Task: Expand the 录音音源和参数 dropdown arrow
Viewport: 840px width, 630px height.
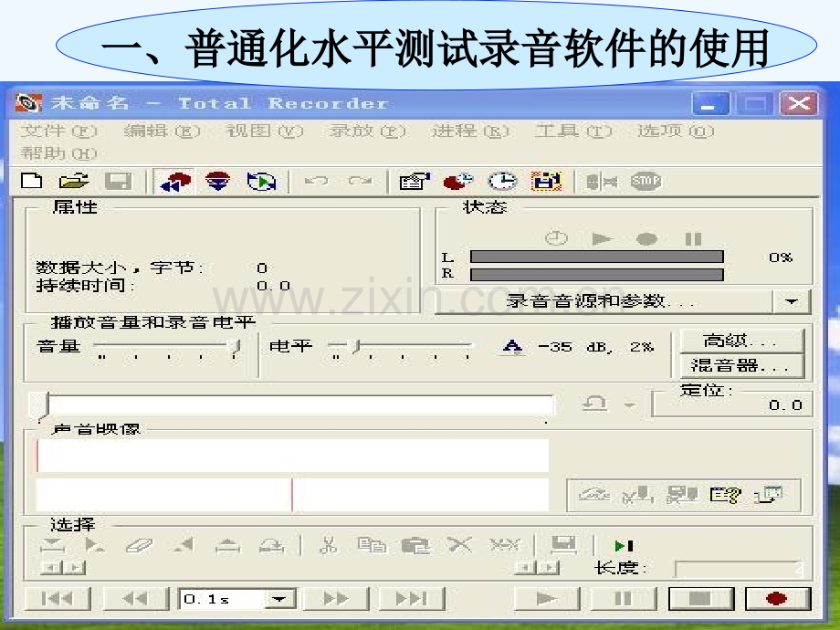Action: click(792, 301)
